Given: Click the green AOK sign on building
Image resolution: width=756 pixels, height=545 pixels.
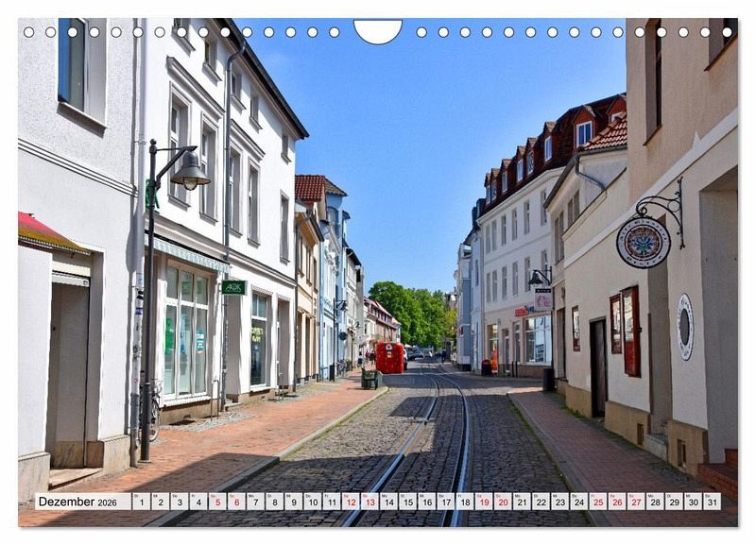Looking at the screenshot, I should [x=233, y=287].
